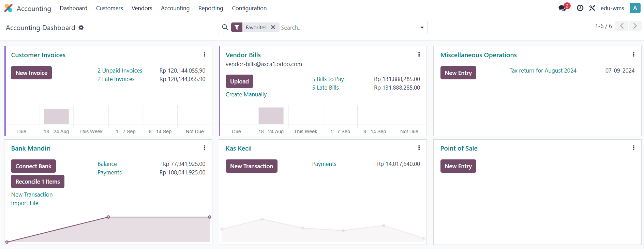Open Customer Invoices card kebab menu

204,55
